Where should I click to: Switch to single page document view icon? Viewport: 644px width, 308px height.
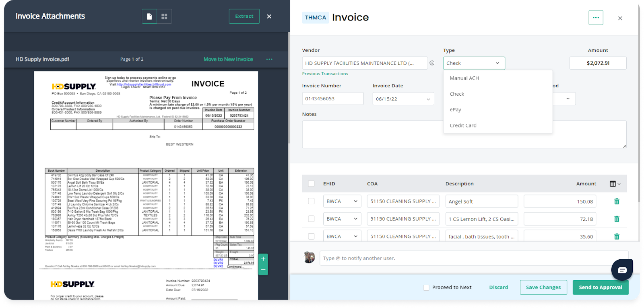tap(149, 16)
